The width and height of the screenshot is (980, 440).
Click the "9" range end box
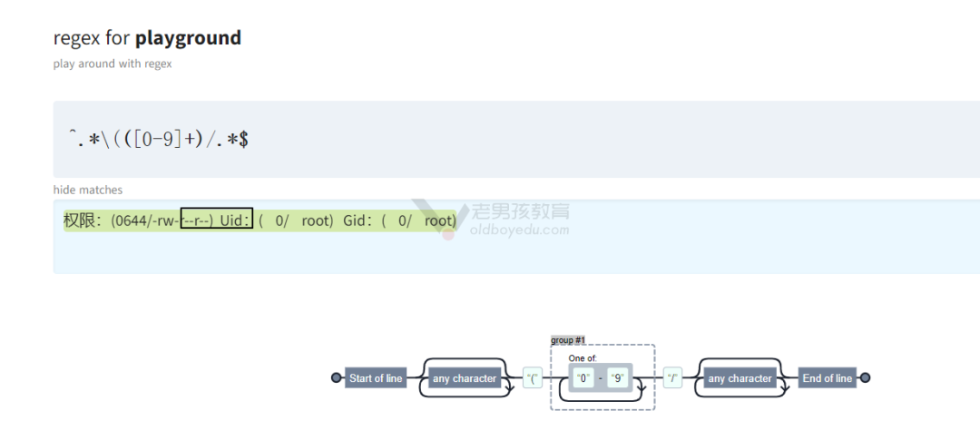click(618, 378)
